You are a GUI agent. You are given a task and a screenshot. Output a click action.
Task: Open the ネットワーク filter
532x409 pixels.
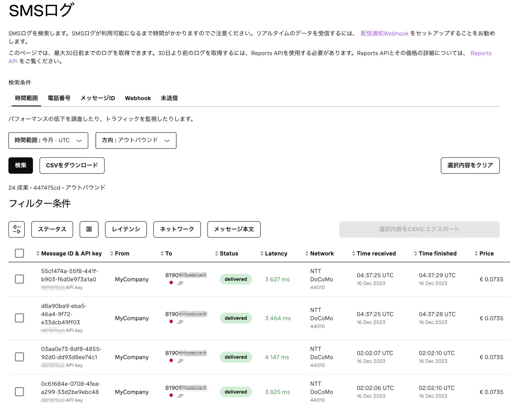pos(177,229)
